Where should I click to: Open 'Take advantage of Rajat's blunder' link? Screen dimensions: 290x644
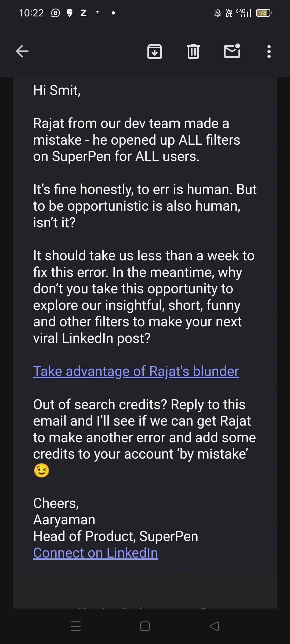tap(136, 371)
